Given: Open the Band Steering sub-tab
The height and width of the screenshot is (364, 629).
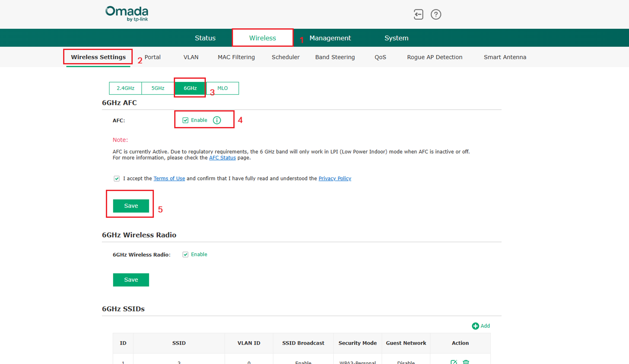Looking at the screenshot, I should (335, 57).
